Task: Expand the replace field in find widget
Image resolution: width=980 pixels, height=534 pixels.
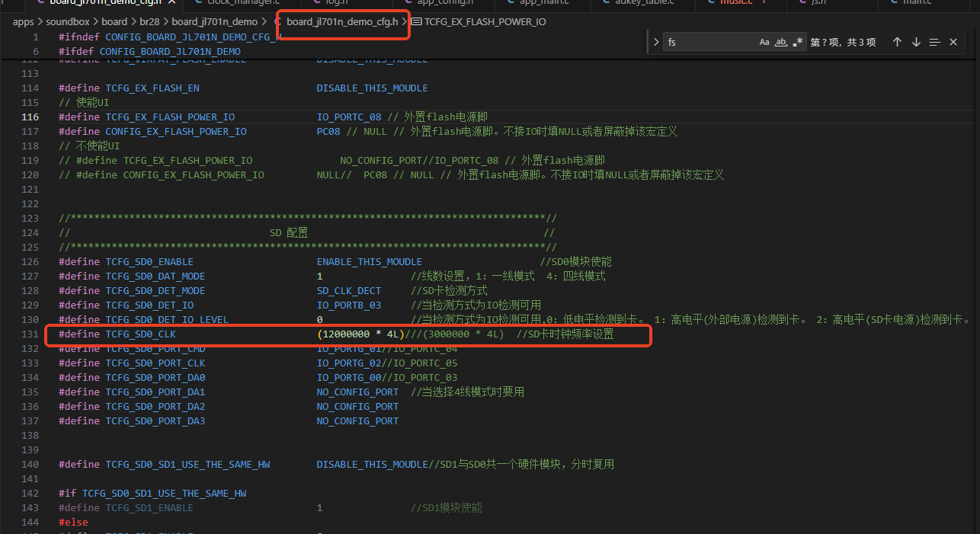Action: pos(655,43)
